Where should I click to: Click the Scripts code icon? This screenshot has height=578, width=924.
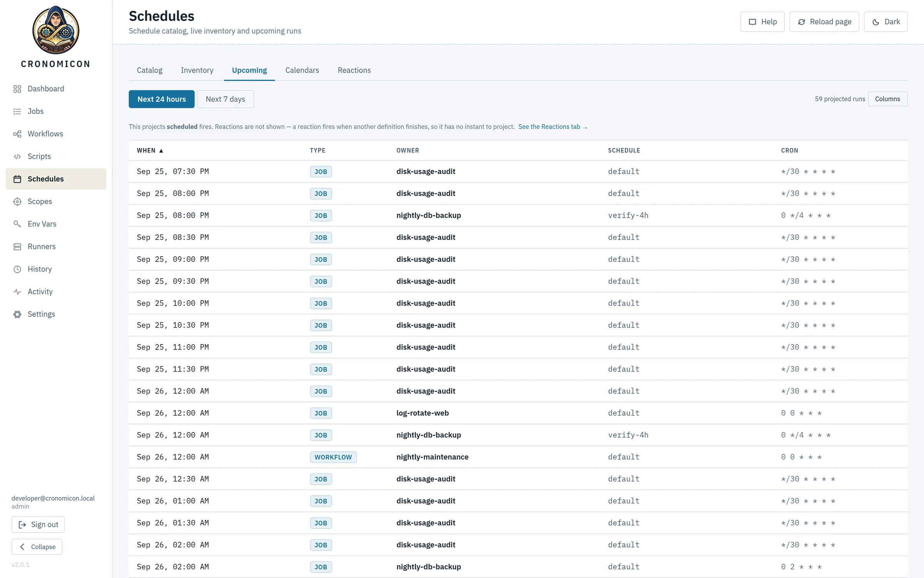point(17,156)
